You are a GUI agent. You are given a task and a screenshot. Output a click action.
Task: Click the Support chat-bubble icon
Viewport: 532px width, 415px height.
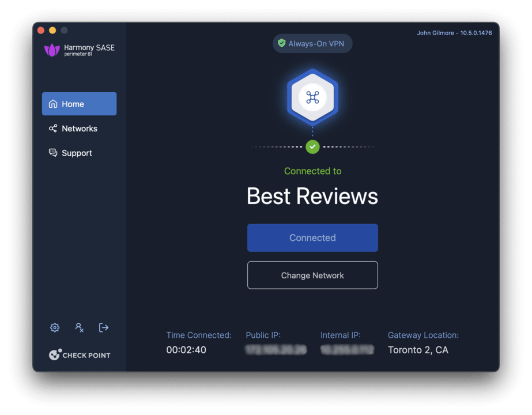point(52,153)
